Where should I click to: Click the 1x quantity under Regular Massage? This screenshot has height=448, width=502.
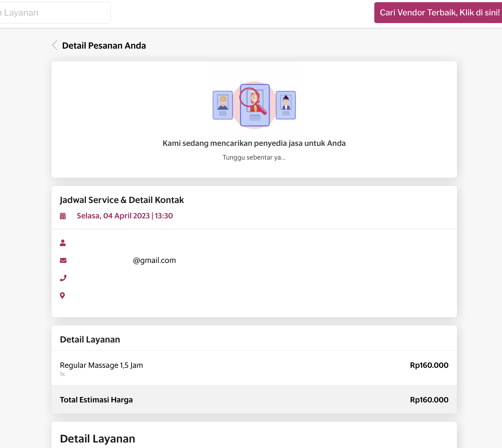62,374
